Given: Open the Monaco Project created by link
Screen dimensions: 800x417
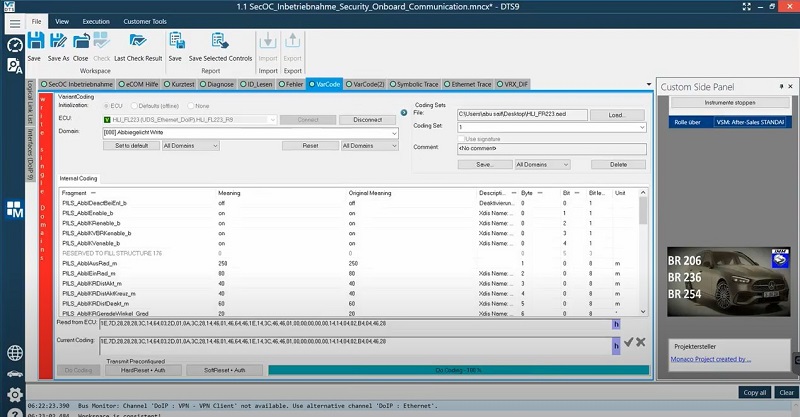Looking at the screenshot, I should pos(712,358).
